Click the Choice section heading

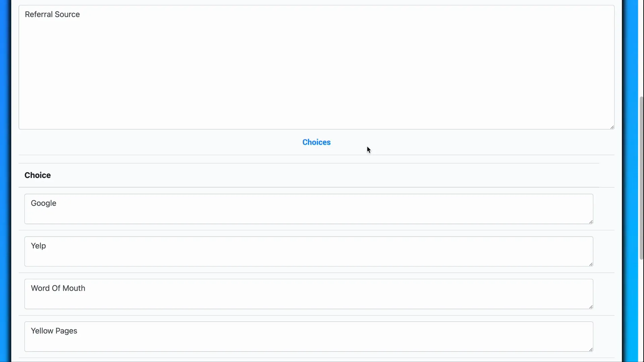(37, 175)
